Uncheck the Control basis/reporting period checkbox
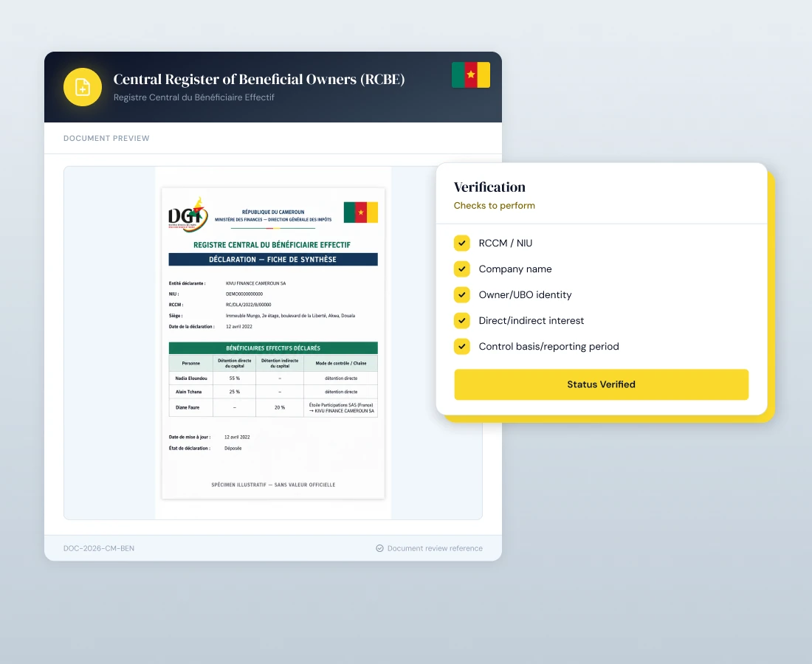 (462, 347)
